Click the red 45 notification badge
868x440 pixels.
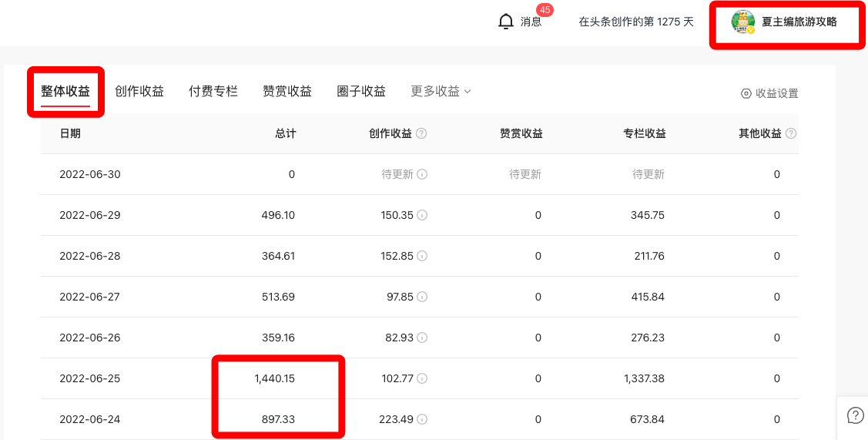545,10
